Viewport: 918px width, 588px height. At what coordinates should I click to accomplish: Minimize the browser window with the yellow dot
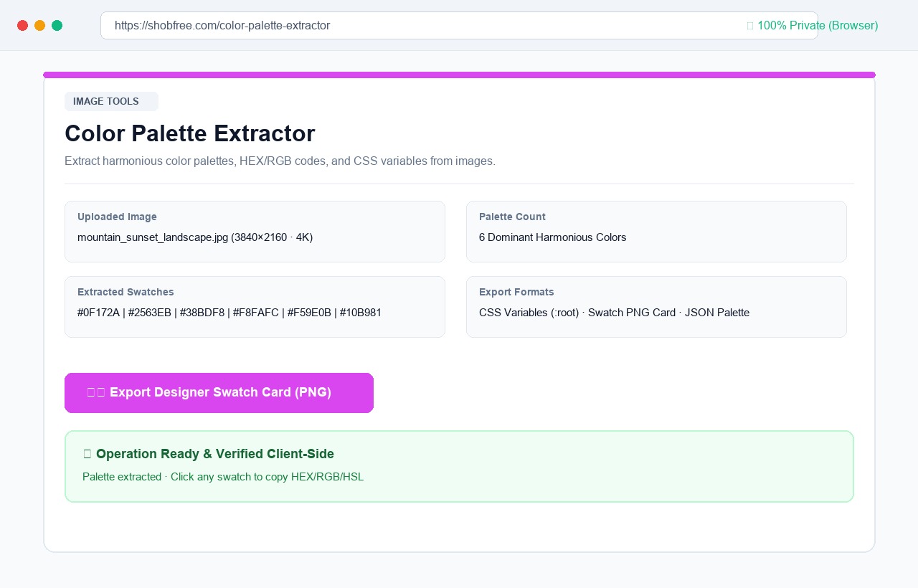(x=39, y=26)
